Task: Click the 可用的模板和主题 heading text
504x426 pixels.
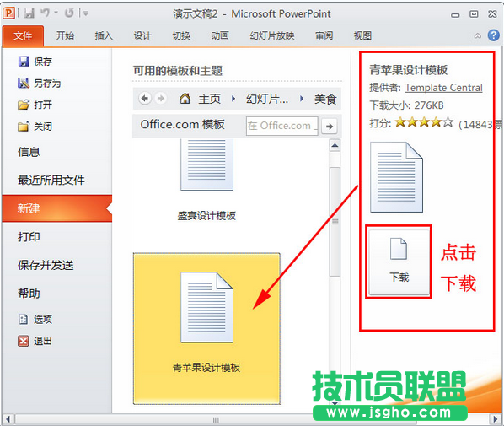Action: [x=178, y=71]
